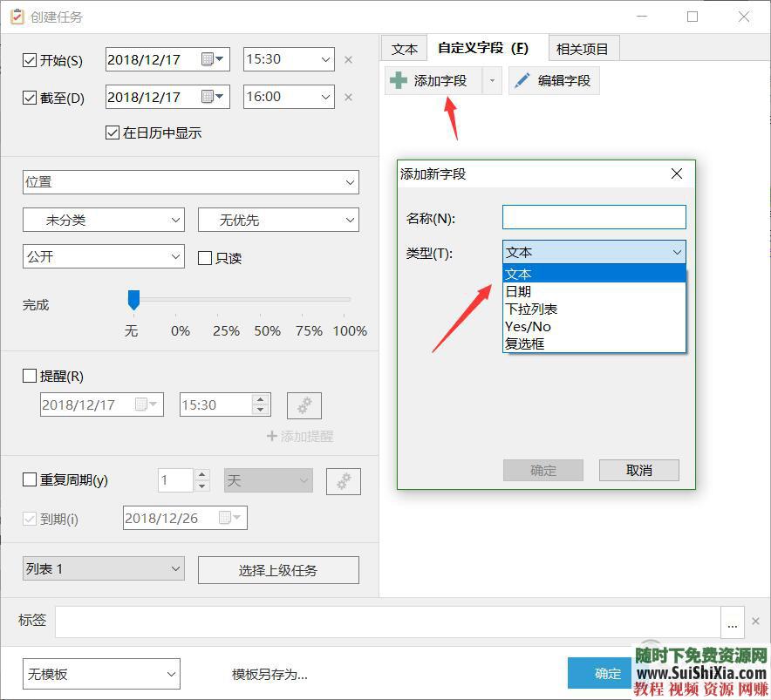This screenshot has width=771, height=700.
Task: Click the 完成 progress slider handle
Action: point(133,298)
